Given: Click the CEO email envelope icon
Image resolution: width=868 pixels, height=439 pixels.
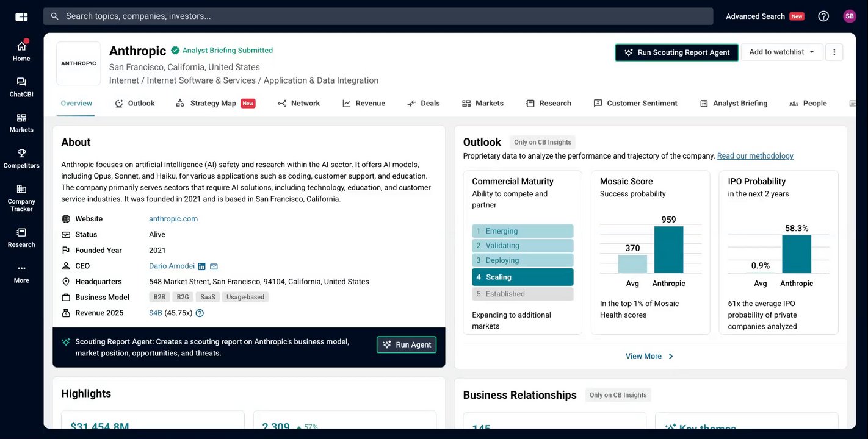Looking at the screenshot, I should click(x=214, y=266).
